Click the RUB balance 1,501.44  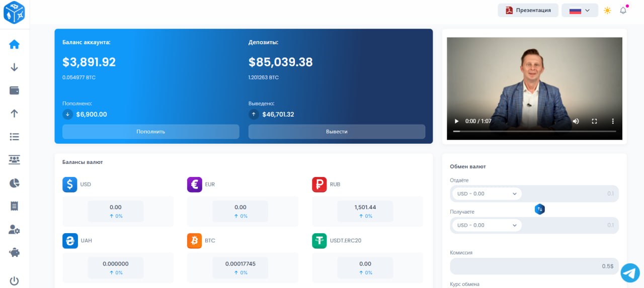(365, 207)
